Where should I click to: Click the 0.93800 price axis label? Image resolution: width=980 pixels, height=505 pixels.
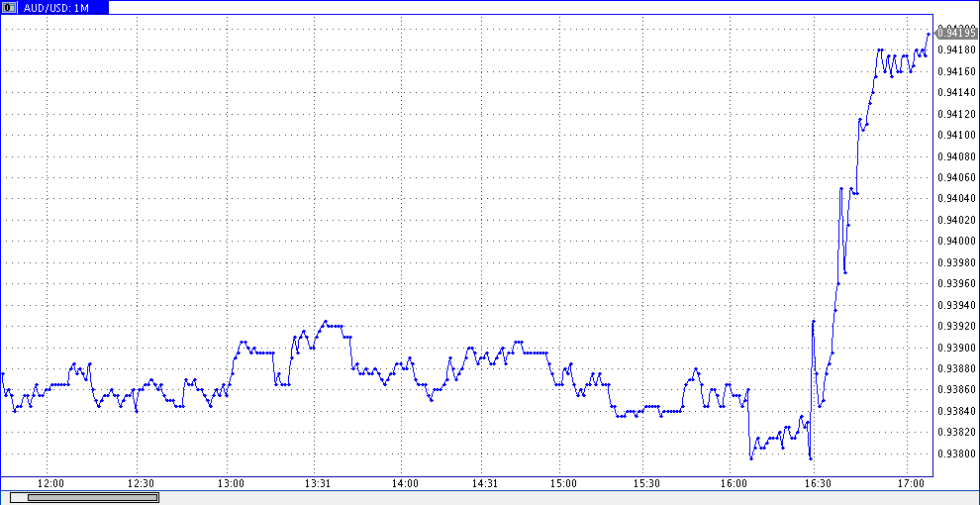[957, 454]
